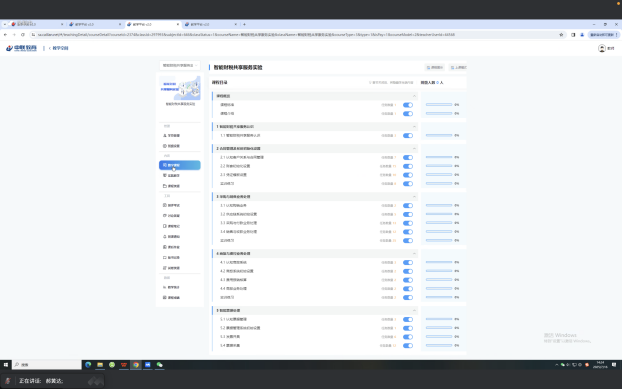Click the browser reload button
The image size is (622, 389).
pyautogui.click(x=23, y=35)
